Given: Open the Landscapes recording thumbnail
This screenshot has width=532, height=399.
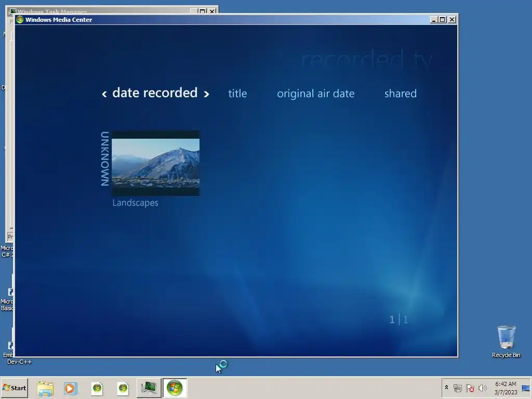Looking at the screenshot, I should tap(155, 163).
